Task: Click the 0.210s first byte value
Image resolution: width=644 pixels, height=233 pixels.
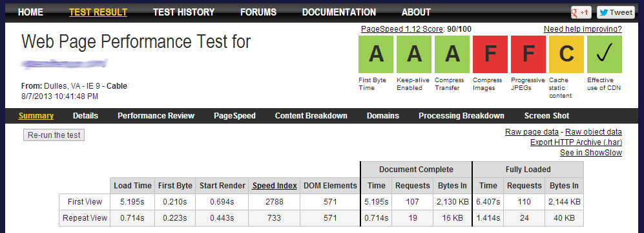Action: click(x=175, y=202)
